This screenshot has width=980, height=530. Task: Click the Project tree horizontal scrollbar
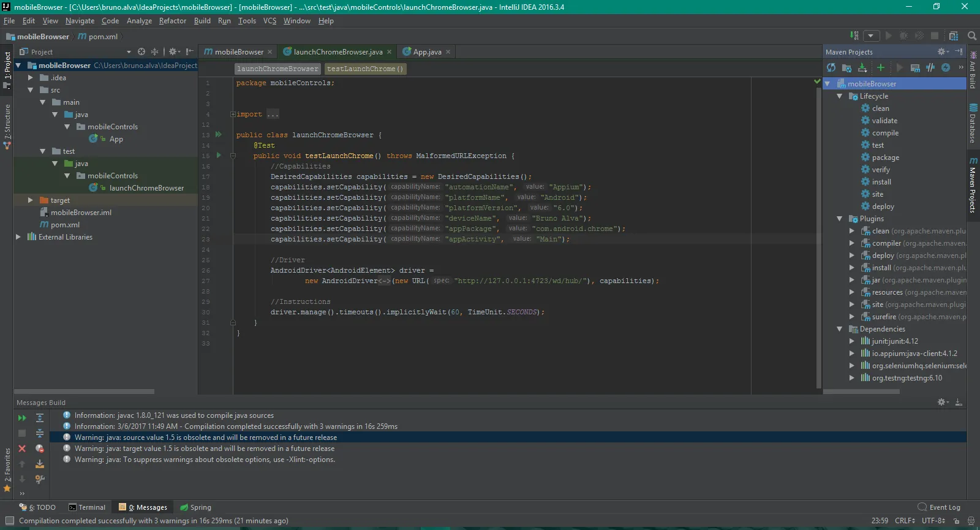pos(85,392)
